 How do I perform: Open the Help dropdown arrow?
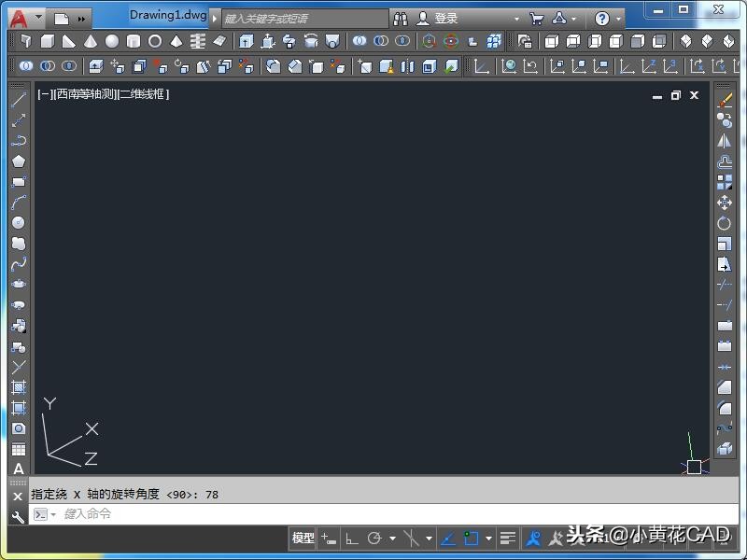619,18
